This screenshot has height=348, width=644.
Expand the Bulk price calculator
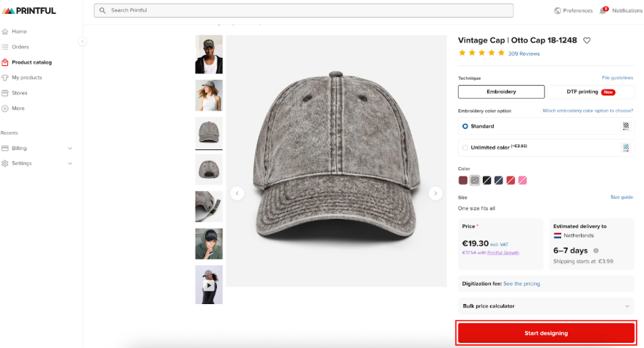click(x=546, y=306)
